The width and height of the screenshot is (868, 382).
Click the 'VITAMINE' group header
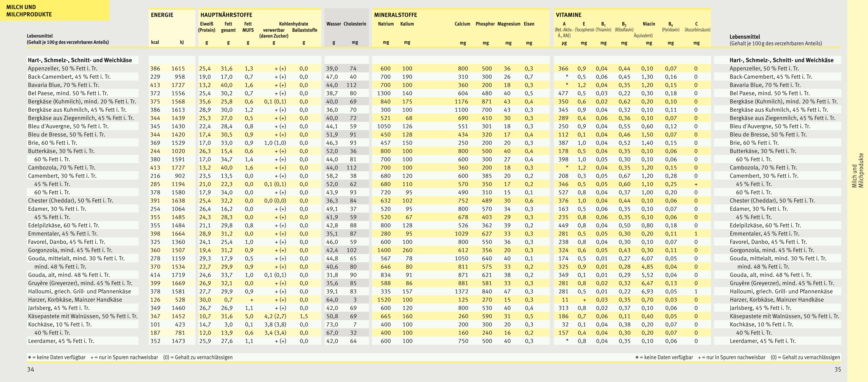(568, 15)
